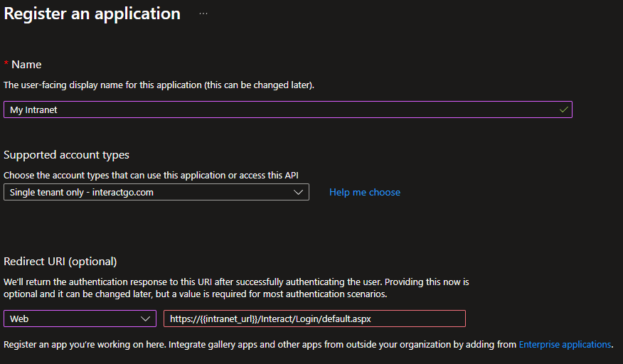Click the Help me choose link
The height and width of the screenshot is (364, 623).
click(x=365, y=193)
